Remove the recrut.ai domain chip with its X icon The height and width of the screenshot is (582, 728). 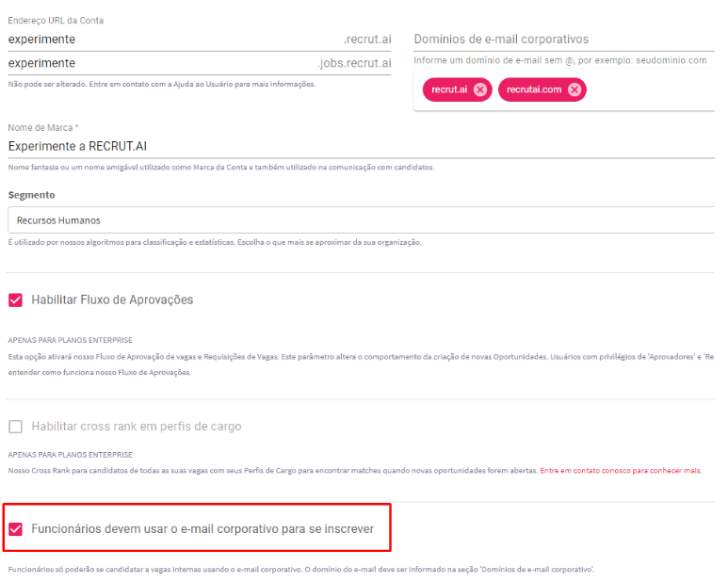point(480,89)
